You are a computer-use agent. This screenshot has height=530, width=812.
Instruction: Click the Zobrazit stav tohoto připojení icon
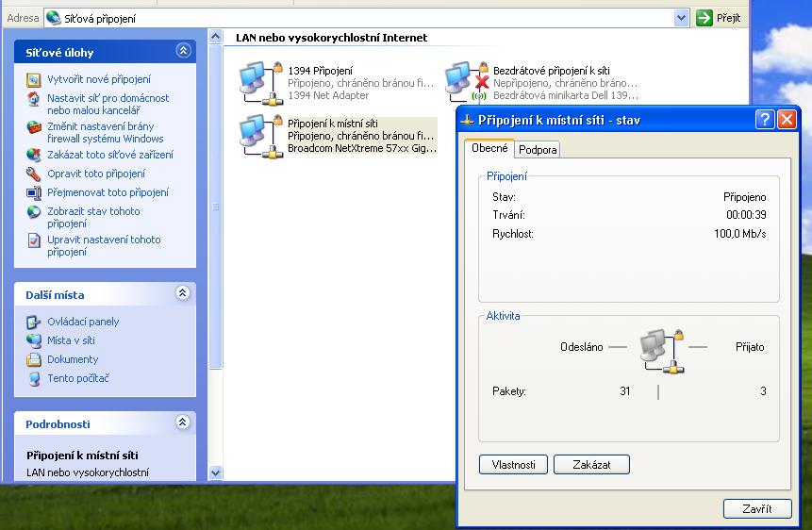(34, 212)
